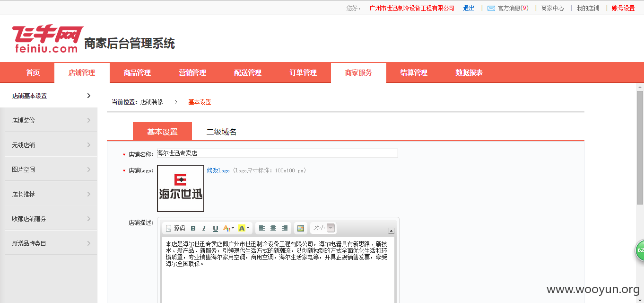Click the 店铺名称 input field
The height and width of the screenshot is (303, 644).
pyautogui.click(x=277, y=153)
